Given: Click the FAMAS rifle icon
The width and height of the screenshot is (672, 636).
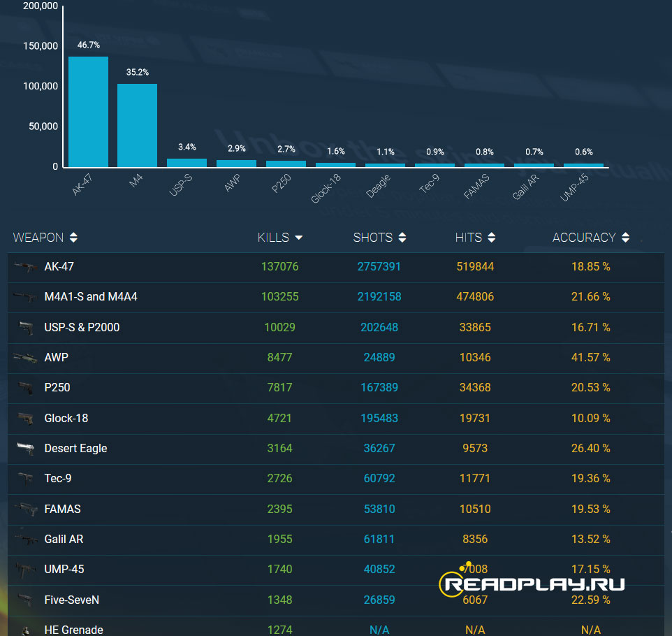Looking at the screenshot, I should pos(27,509).
